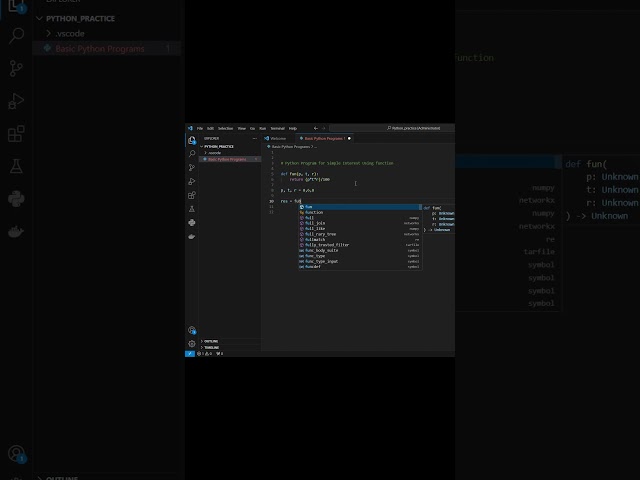Select the 'func_type' suggestion

click(359, 256)
